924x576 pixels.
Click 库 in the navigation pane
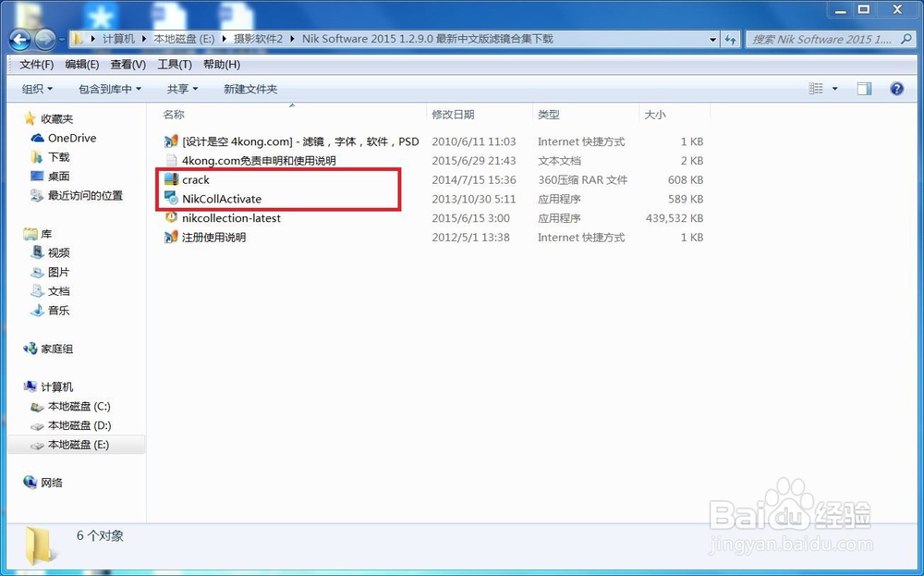click(x=46, y=234)
